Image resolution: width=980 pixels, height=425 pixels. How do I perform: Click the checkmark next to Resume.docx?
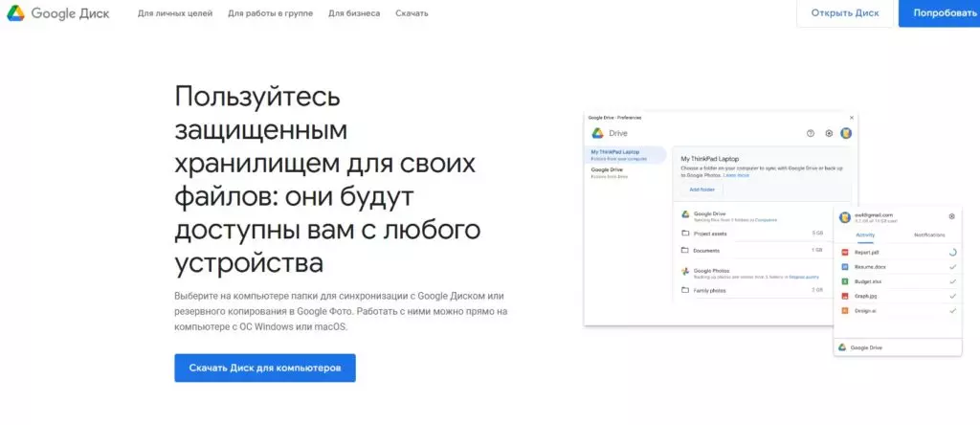pyautogui.click(x=952, y=267)
